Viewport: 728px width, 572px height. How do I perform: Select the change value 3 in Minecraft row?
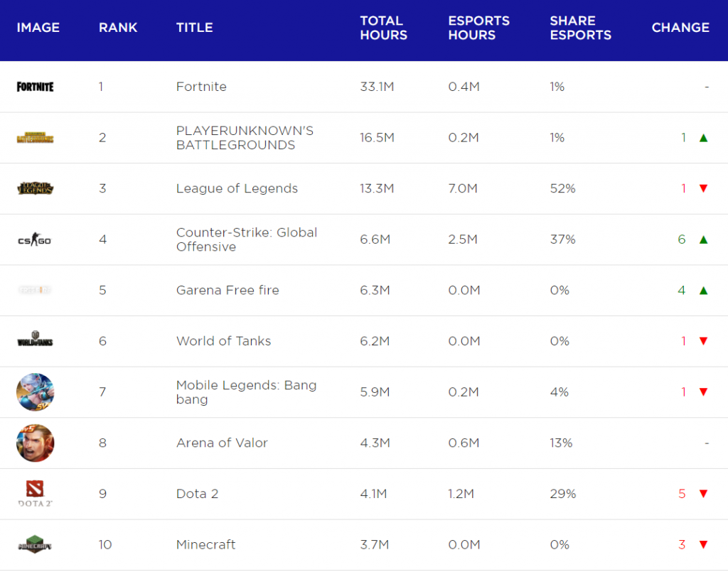tap(682, 544)
